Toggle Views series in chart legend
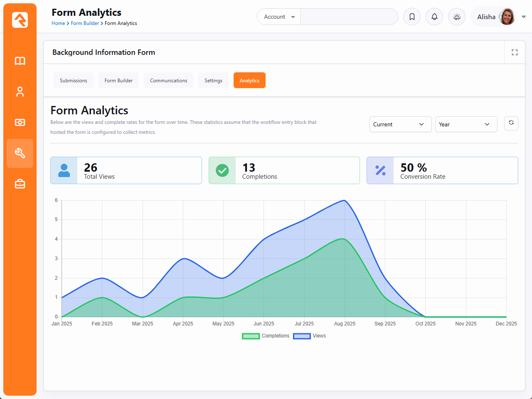Image resolution: width=532 pixels, height=399 pixels. (310, 336)
